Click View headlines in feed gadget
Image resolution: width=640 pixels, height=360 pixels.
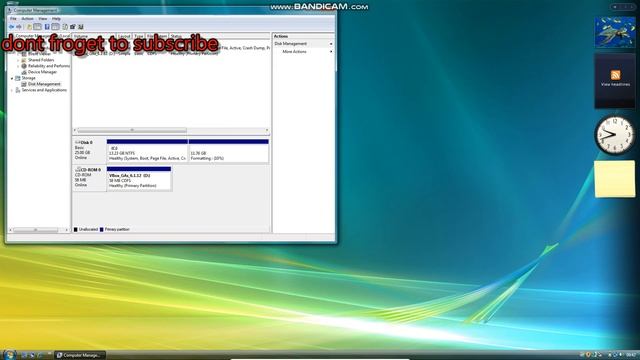coord(615,84)
